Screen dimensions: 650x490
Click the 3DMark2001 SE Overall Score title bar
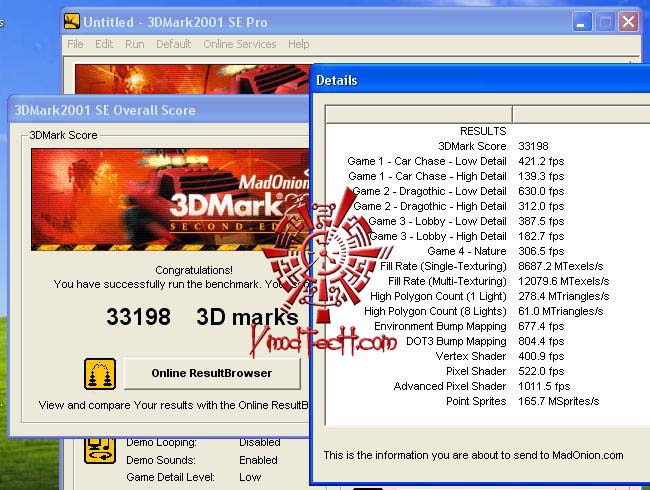point(160,110)
